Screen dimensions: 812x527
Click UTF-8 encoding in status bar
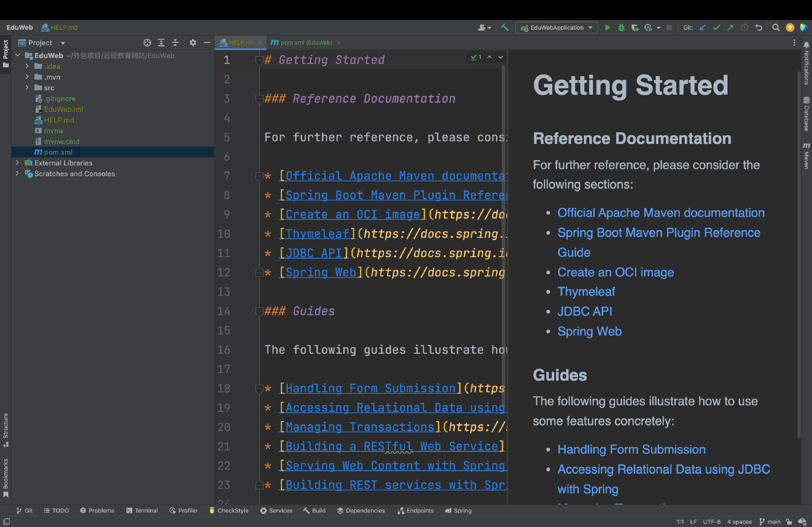[711, 522]
